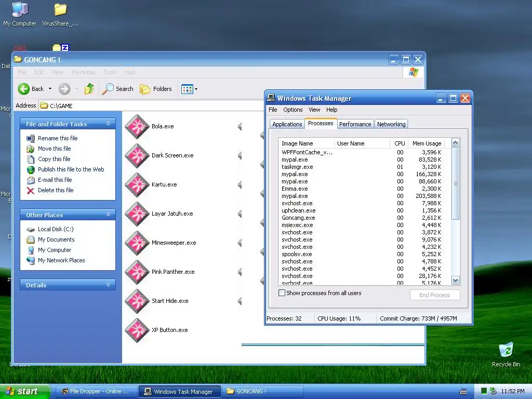
Task: Expand the Details panel
Action: pos(108,285)
